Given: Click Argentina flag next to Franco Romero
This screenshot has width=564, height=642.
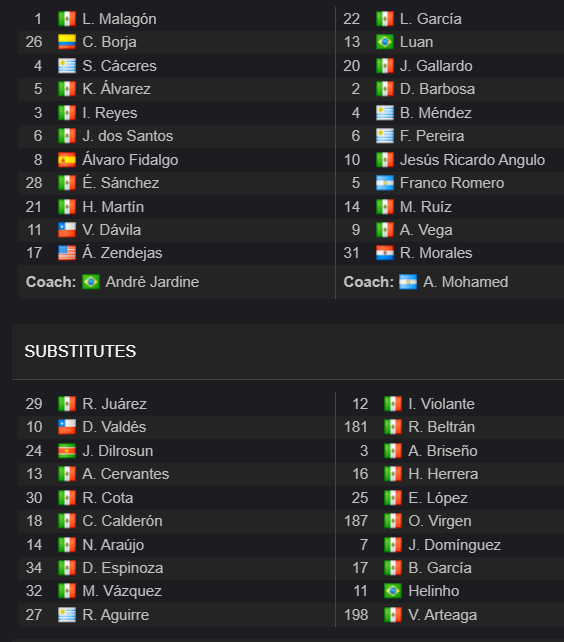Looking at the screenshot, I should click(x=385, y=183).
